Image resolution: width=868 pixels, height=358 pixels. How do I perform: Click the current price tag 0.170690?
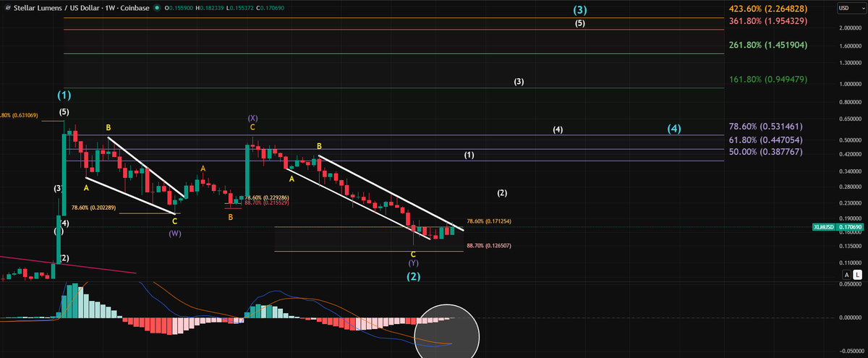(850, 227)
